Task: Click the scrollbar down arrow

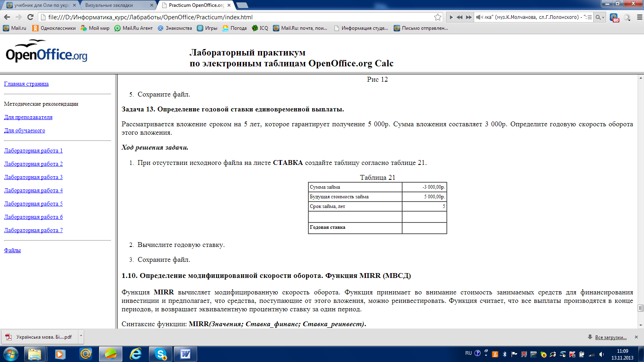Action: [641, 325]
